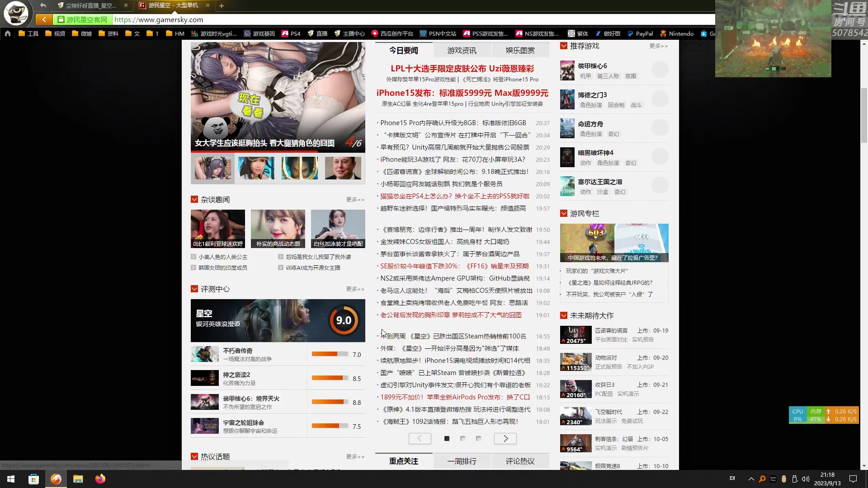Click the page vertical scrollbar thumb

coord(864,115)
